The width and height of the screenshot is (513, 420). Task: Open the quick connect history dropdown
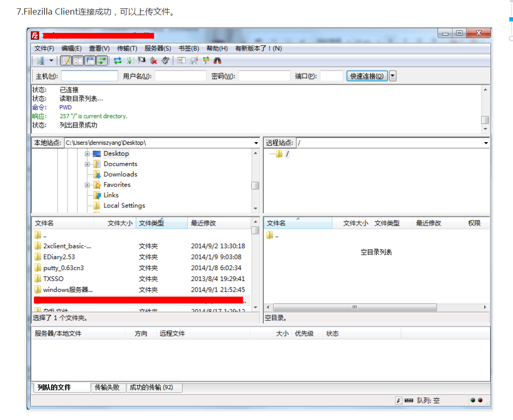pyautogui.click(x=393, y=76)
